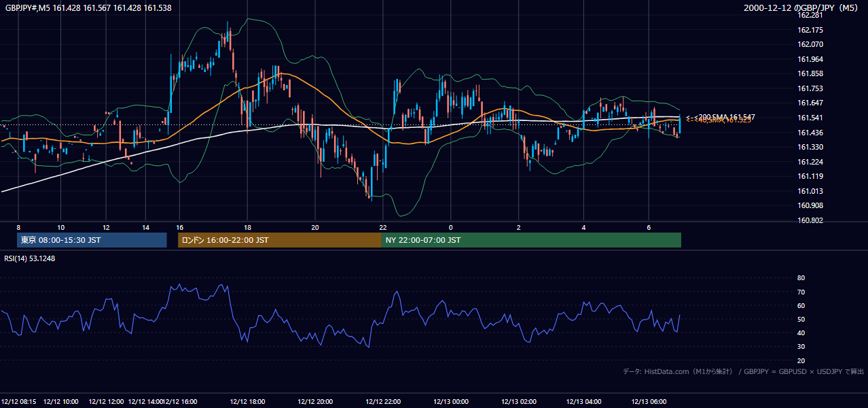The image size is (868, 408).
Task: Click price axis label 162.175
Action: 810,30
